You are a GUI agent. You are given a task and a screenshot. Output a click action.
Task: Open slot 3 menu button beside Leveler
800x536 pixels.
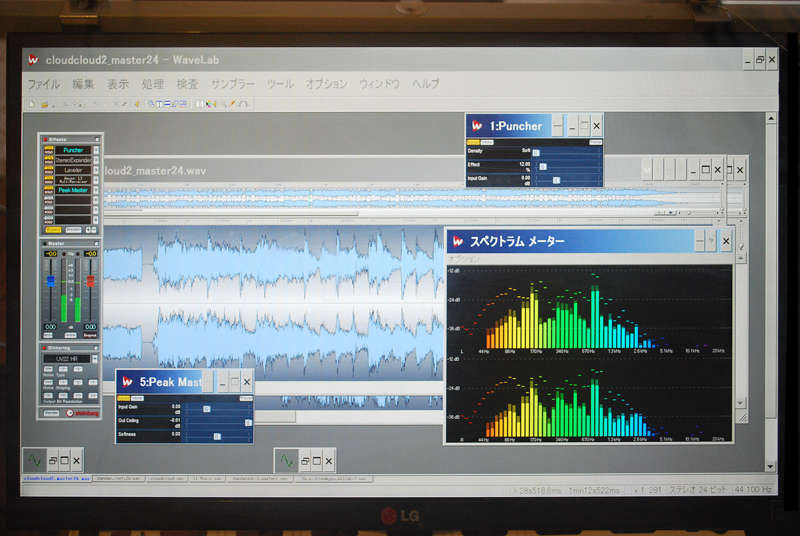(x=96, y=170)
